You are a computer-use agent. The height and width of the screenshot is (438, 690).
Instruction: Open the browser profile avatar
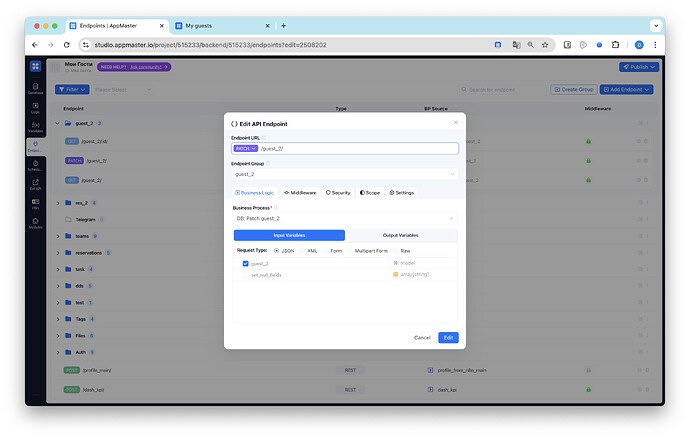click(639, 45)
